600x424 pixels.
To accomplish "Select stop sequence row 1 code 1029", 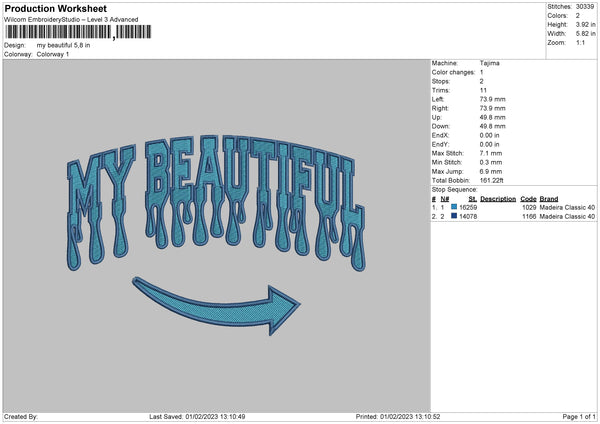I will [x=528, y=207].
